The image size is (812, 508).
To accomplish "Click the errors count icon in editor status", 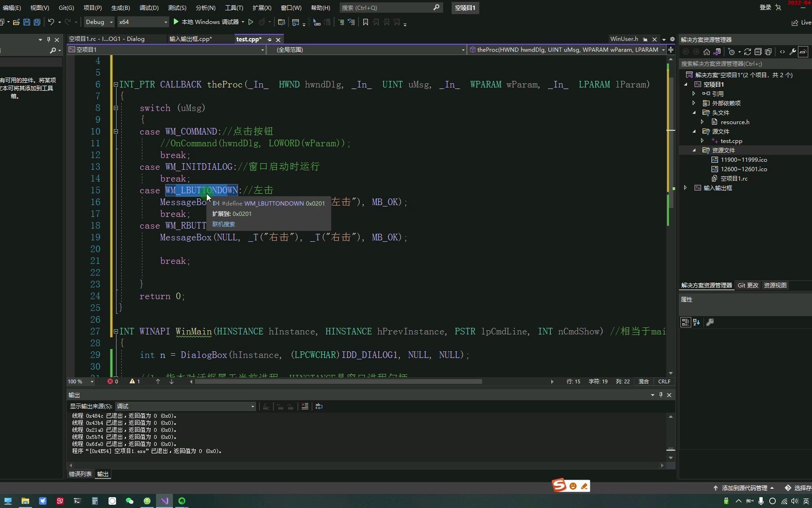I will pos(110,381).
